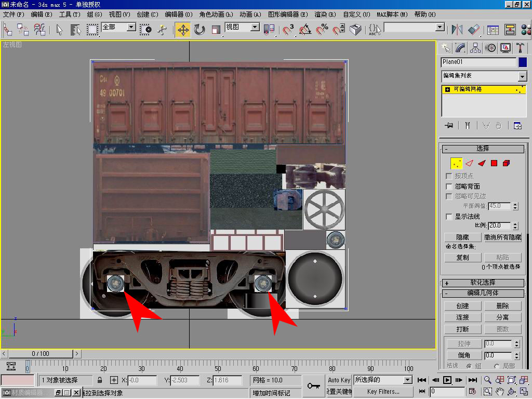
Task: Click the 分离 button
Action: [503, 317]
